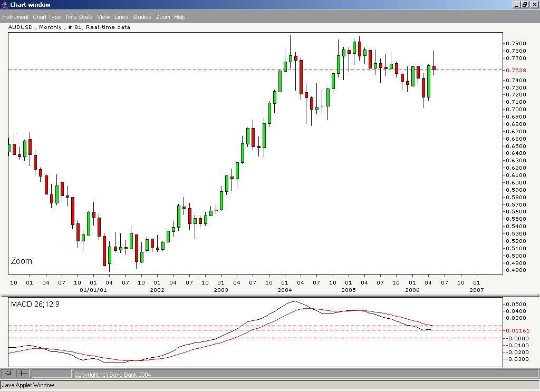Viewport: 540px width, 392px height.
Task: Click the Copyright Saxo Bank 2004 text
Action: pos(112,374)
